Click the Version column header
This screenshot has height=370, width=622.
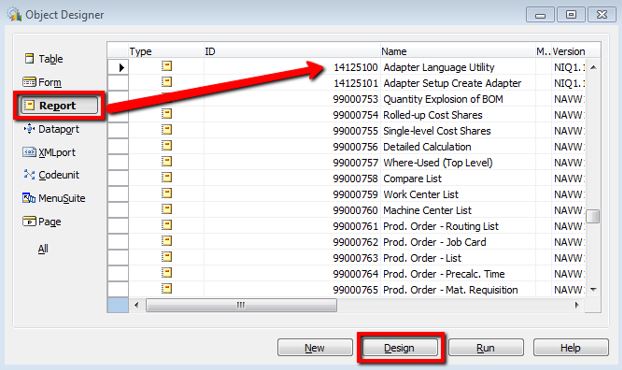coord(569,51)
